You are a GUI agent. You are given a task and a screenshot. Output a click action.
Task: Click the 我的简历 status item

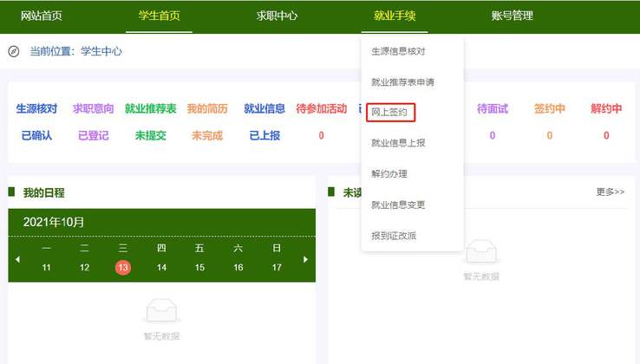coord(207,109)
